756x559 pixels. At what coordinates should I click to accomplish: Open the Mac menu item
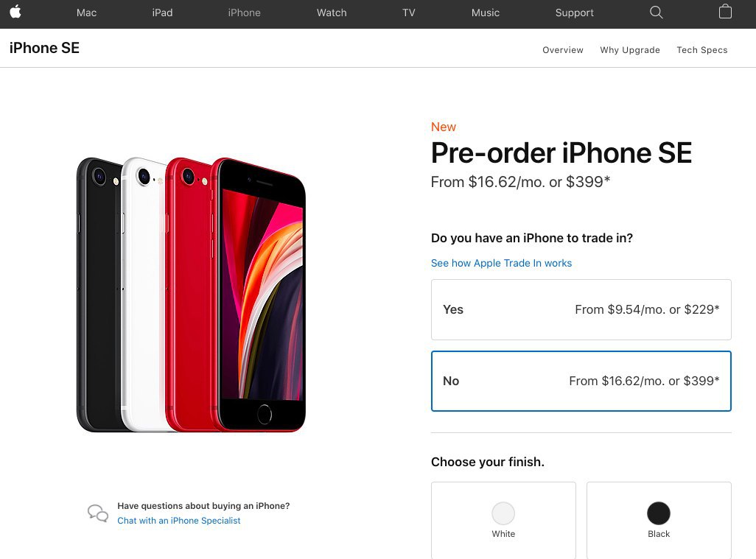pyautogui.click(x=86, y=13)
